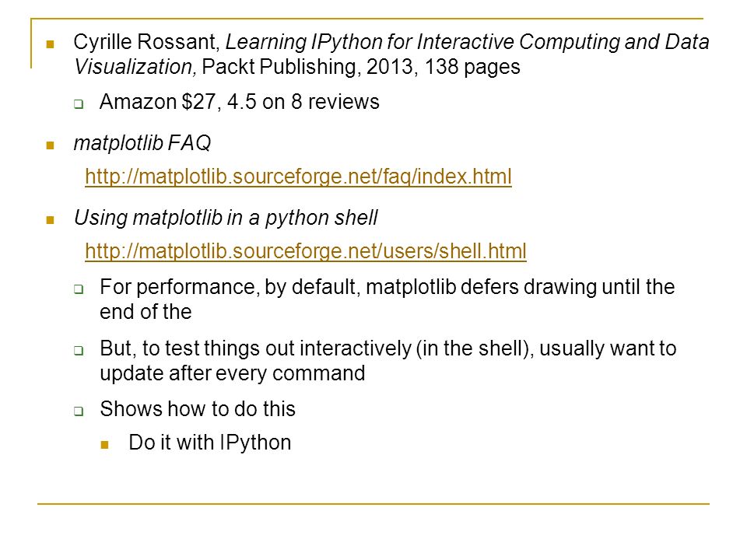The height and width of the screenshot is (560, 747).
Task: Click the text Do it with IPython
Action: [x=210, y=443]
